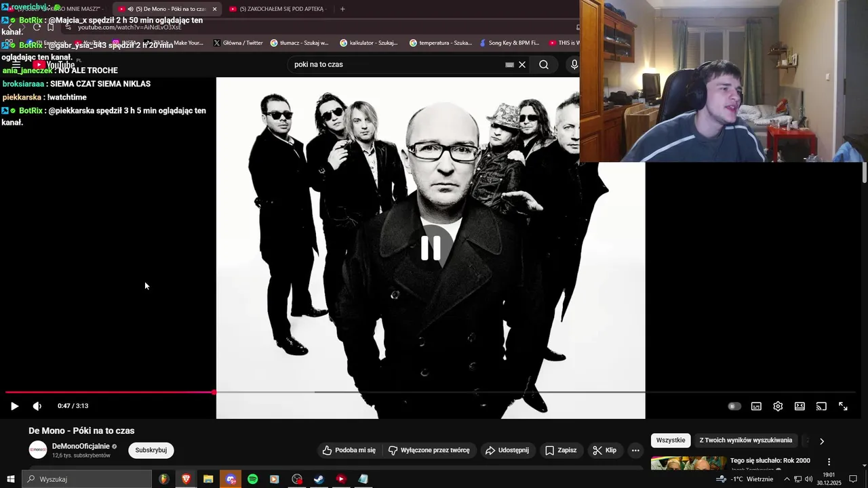Open the FL Studio taskbar icon

164,479
